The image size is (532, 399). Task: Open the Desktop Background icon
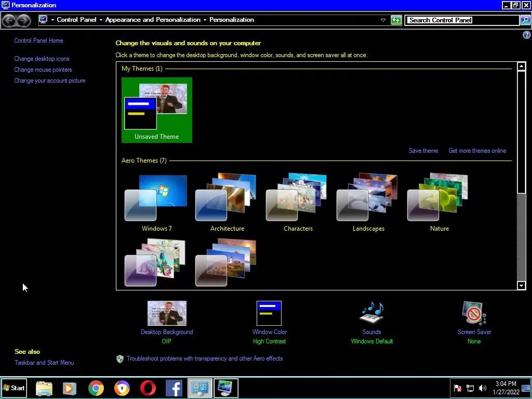(x=167, y=313)
